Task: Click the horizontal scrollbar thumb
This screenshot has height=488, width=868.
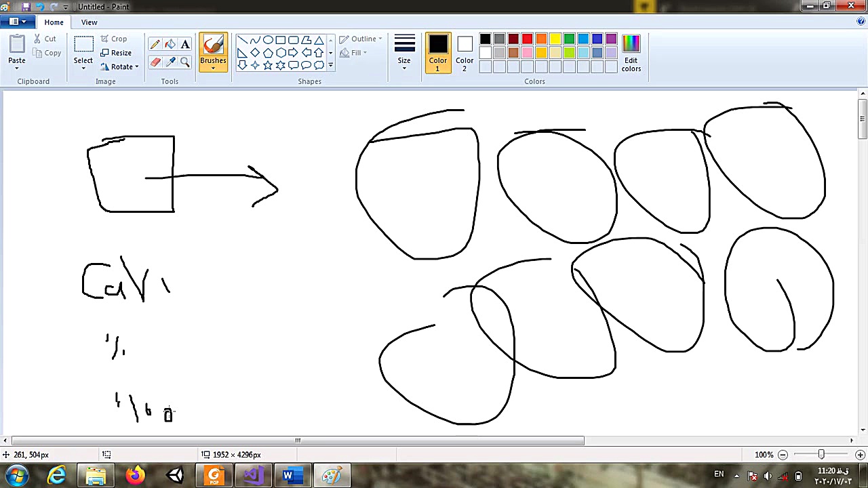Action: tap(298, 441)
